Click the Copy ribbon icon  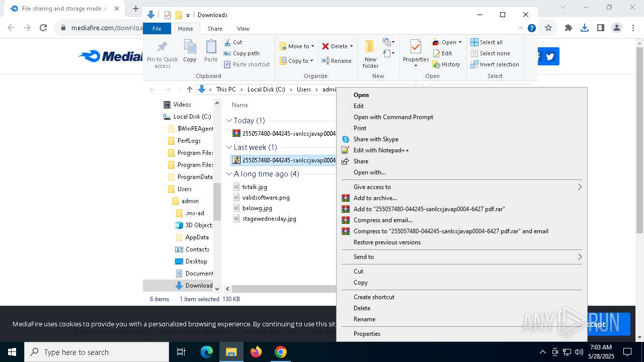190,51
